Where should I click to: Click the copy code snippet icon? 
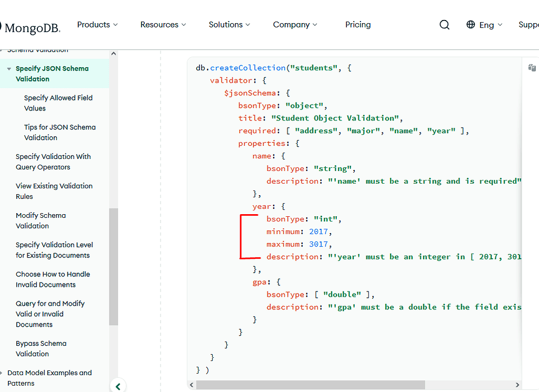532,67
